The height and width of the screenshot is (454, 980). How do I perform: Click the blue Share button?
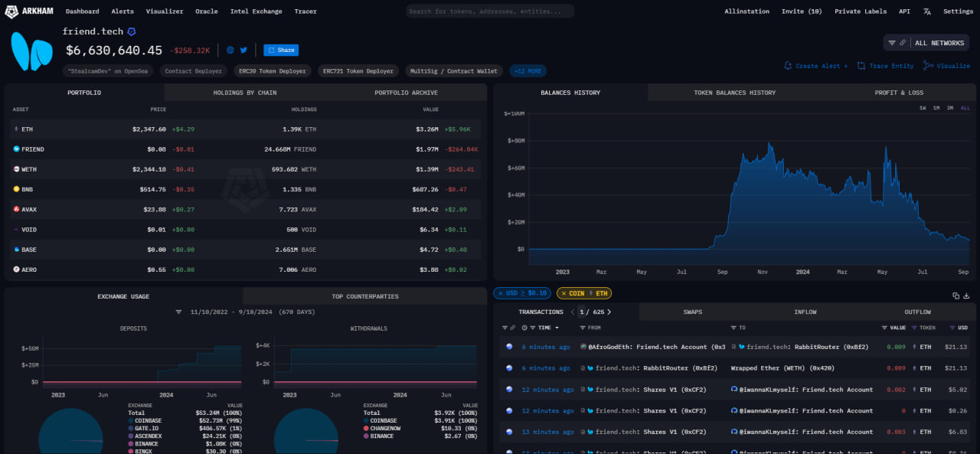(x=281, y=50)
